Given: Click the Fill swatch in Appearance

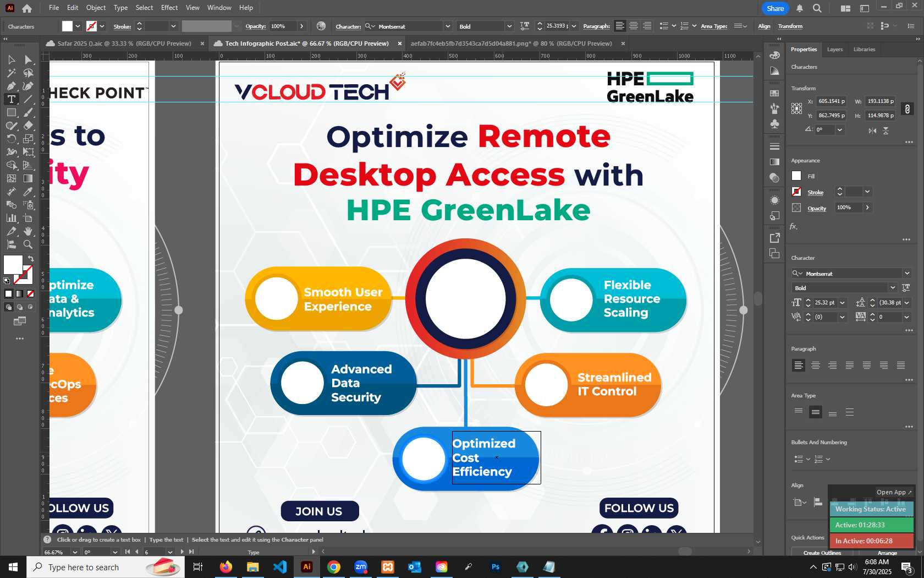Looking at the screenshot, I should (796, 176).
